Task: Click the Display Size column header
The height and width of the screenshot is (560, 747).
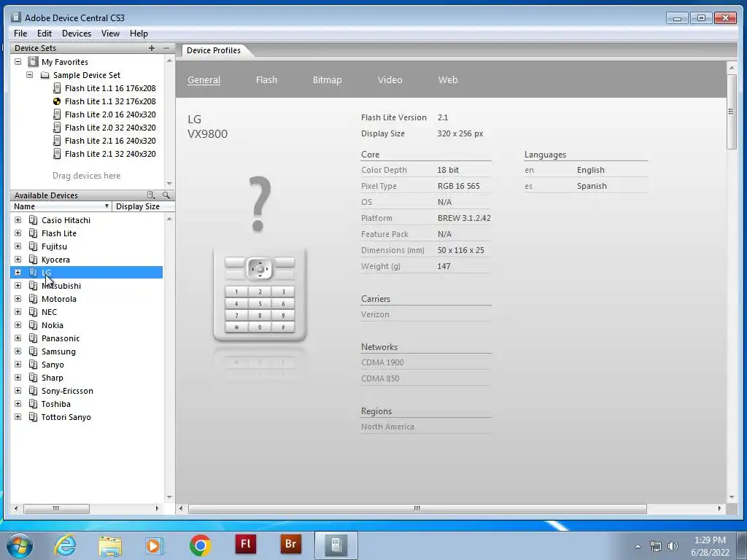Action: (x=144, y=206)
